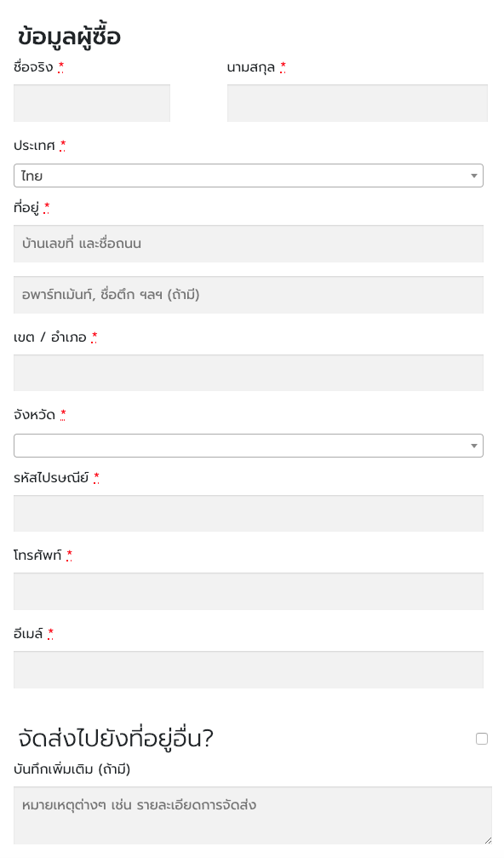Click the ชื่อจริง first name field
This screenshot has width=504, height=858.
[92, 103]
